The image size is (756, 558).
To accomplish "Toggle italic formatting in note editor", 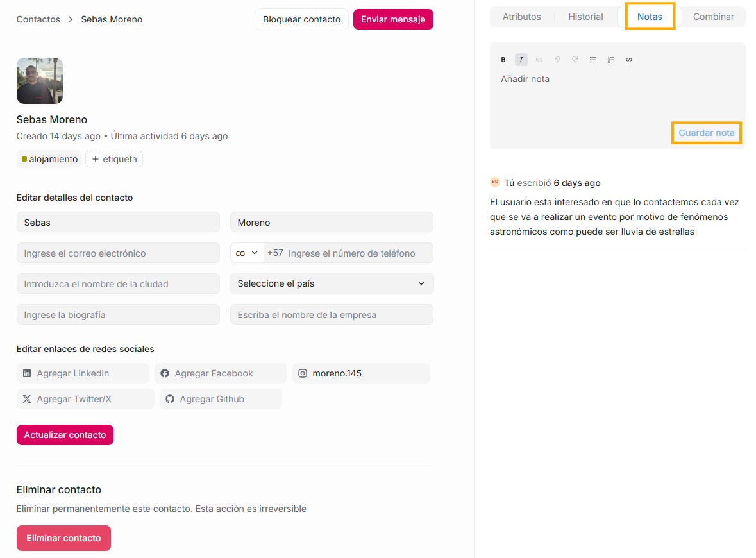I will [x=521, y=60].
